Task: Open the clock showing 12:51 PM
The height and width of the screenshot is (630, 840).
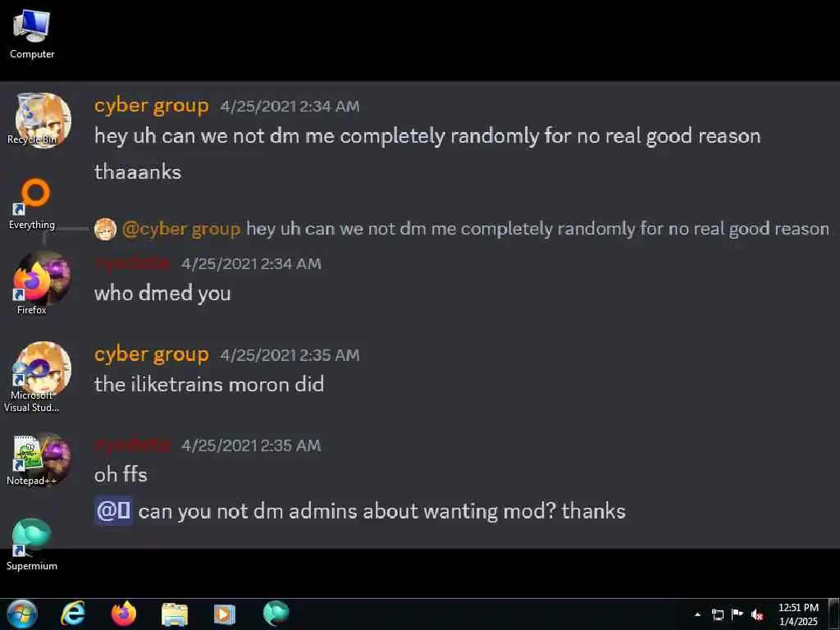Action: (x=798, y=614)
